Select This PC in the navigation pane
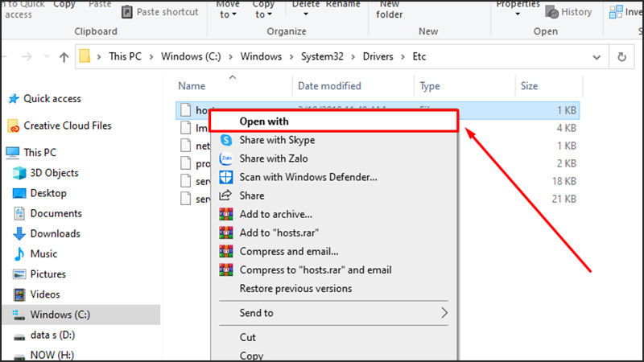This screenshot has height=362, width=644. pos(39,152)
